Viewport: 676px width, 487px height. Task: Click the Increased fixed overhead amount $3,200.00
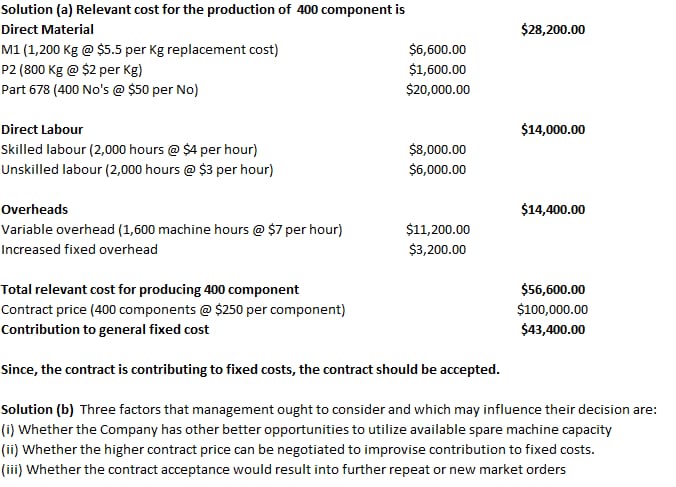[x=437, y=250]
